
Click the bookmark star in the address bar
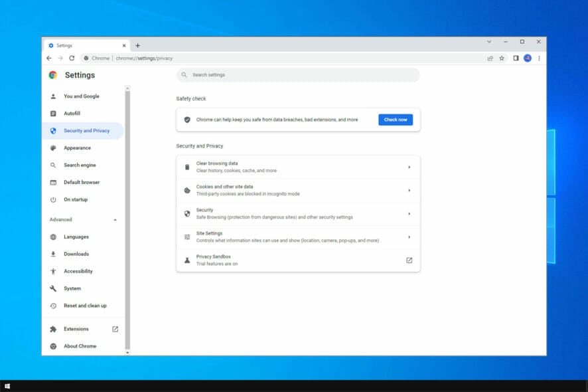coord(502,58)
